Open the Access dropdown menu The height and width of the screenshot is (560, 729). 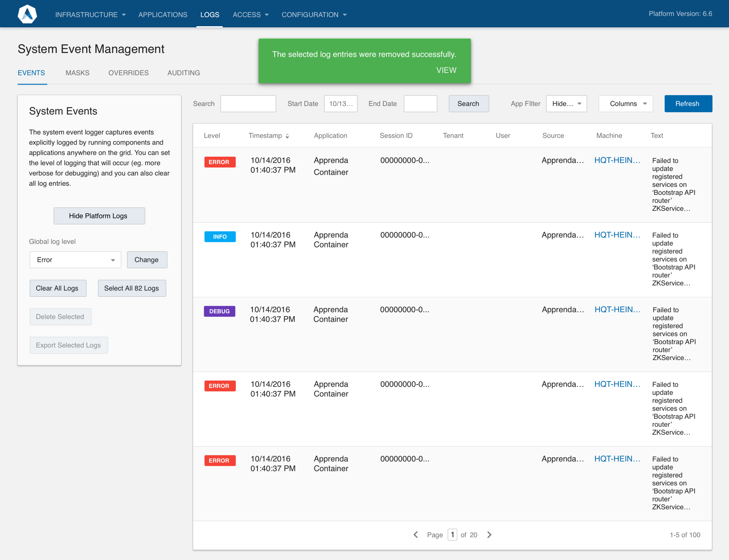point(250,15)
